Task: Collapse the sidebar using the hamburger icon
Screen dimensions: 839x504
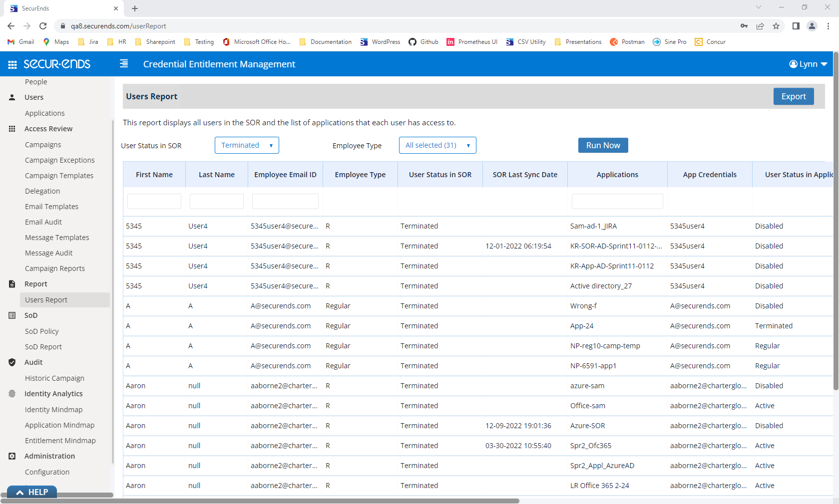Action: pyautogui.click(x=123, y=64)
